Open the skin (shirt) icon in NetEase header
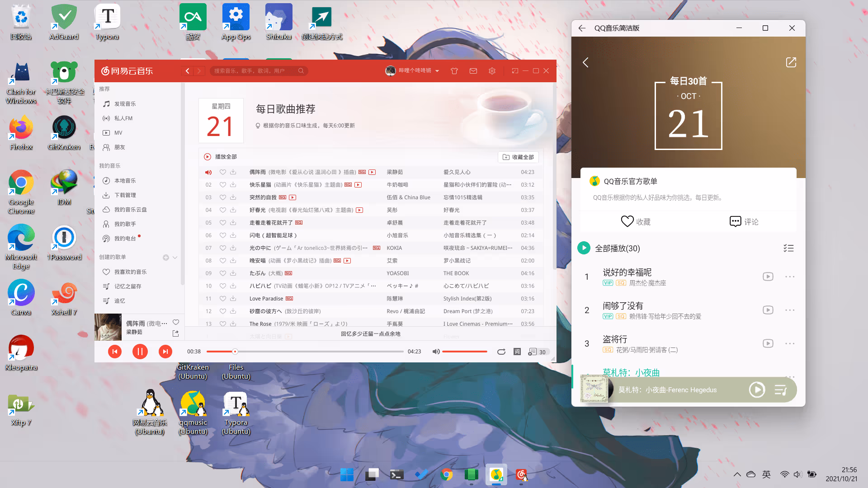Image resolution: width=868 pixels, height=488 pixels. pos(454,71)
